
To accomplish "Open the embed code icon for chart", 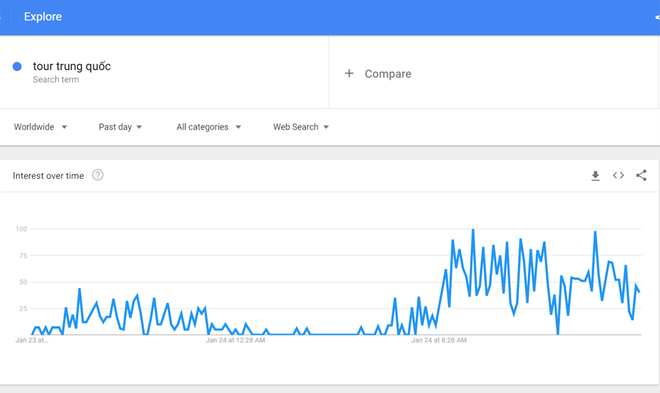I will (x=618, y=175).
